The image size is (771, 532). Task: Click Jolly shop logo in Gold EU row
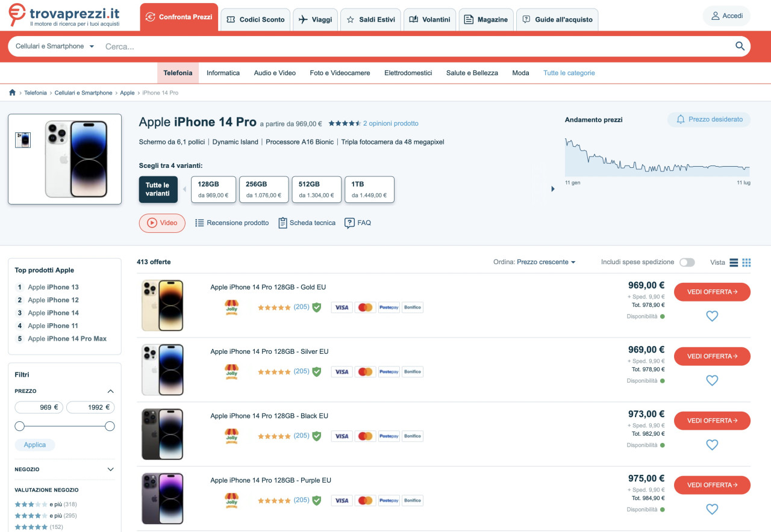(232, 307)
